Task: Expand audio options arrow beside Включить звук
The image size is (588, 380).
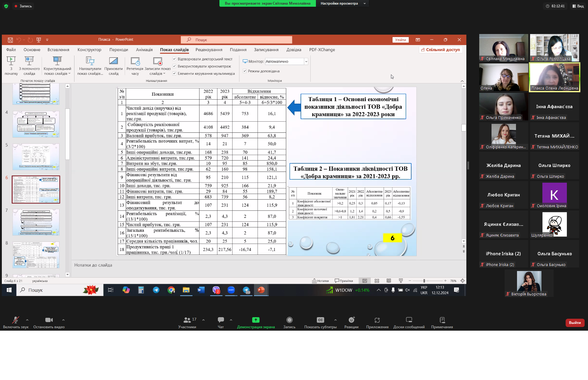Action: [27, 320]
